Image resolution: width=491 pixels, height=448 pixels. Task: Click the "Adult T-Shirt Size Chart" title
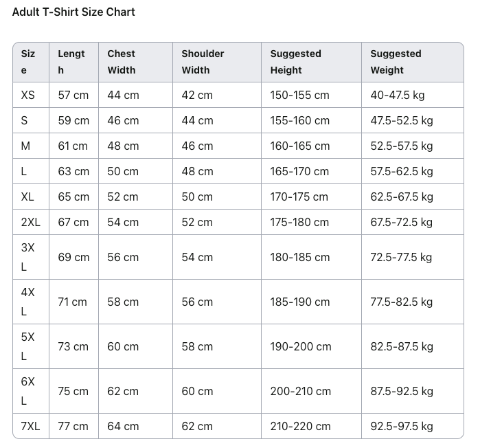tap(73, 12)
